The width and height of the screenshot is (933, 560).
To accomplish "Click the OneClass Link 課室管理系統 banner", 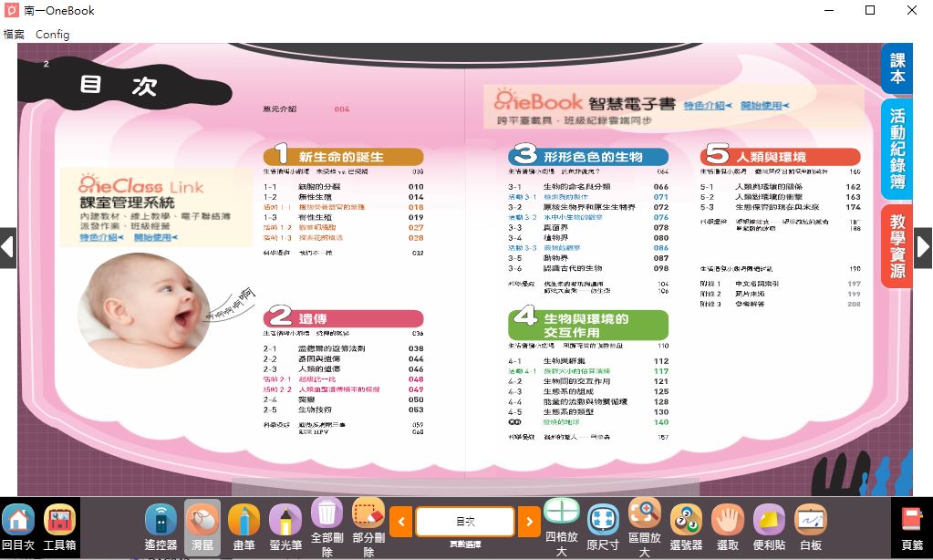I will coord(157,207).
